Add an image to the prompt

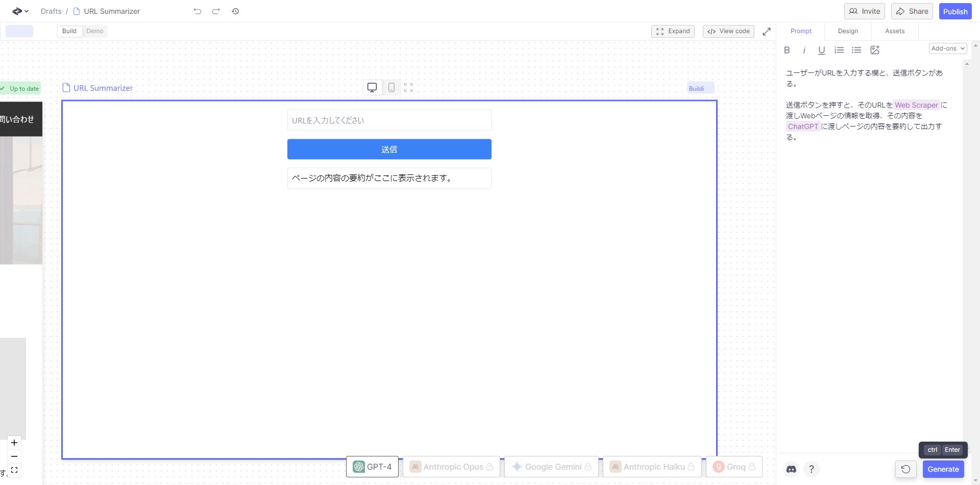pos(875,50)
